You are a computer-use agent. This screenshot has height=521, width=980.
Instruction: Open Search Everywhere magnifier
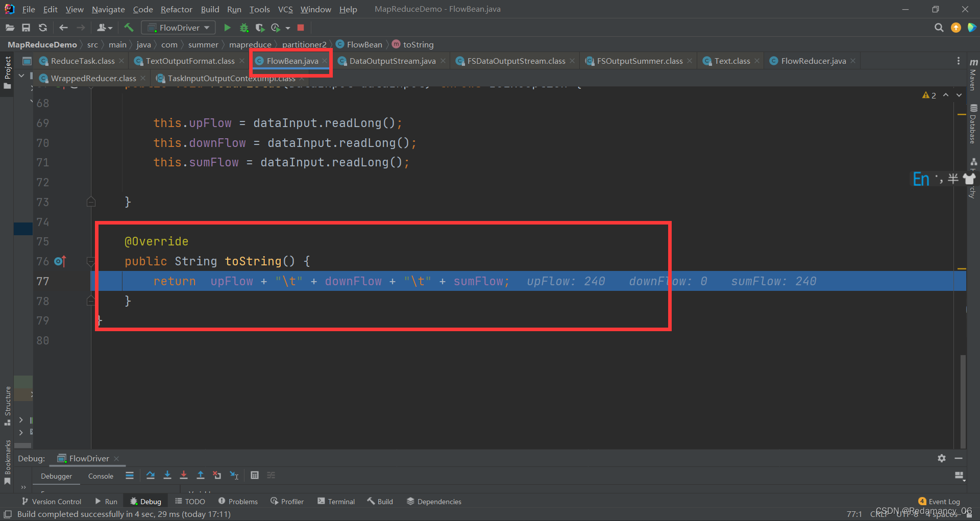[x=939, y=28]
